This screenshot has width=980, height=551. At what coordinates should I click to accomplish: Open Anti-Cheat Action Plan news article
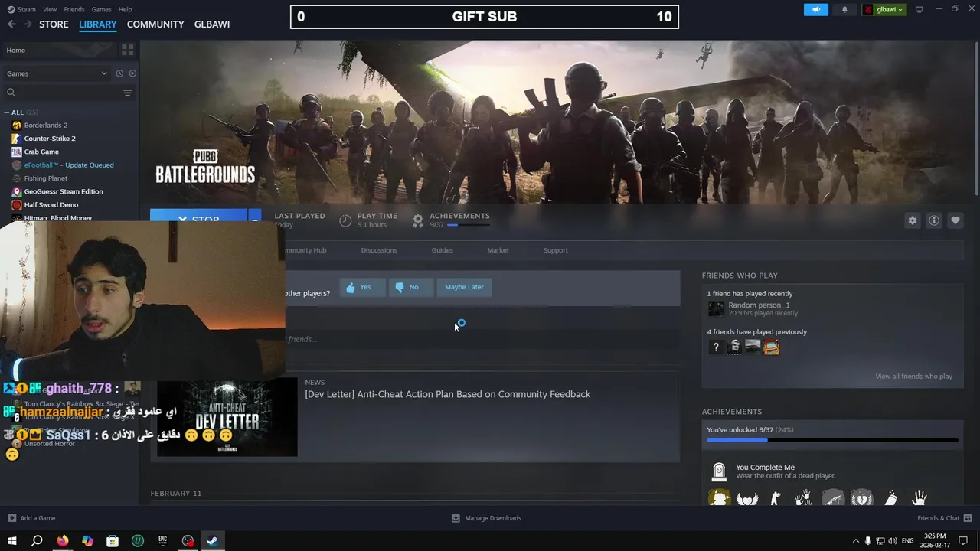click(x=447, y=394)
